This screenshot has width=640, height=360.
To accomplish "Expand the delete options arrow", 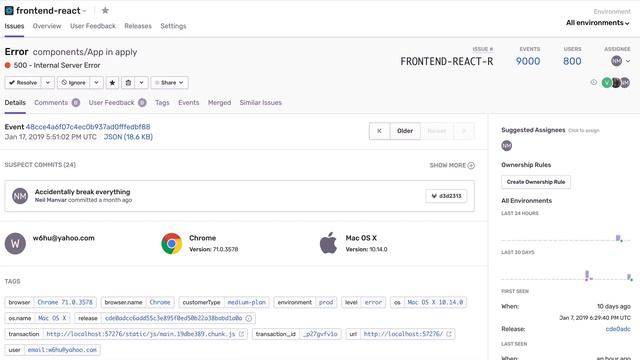I will tap(141, 82).
